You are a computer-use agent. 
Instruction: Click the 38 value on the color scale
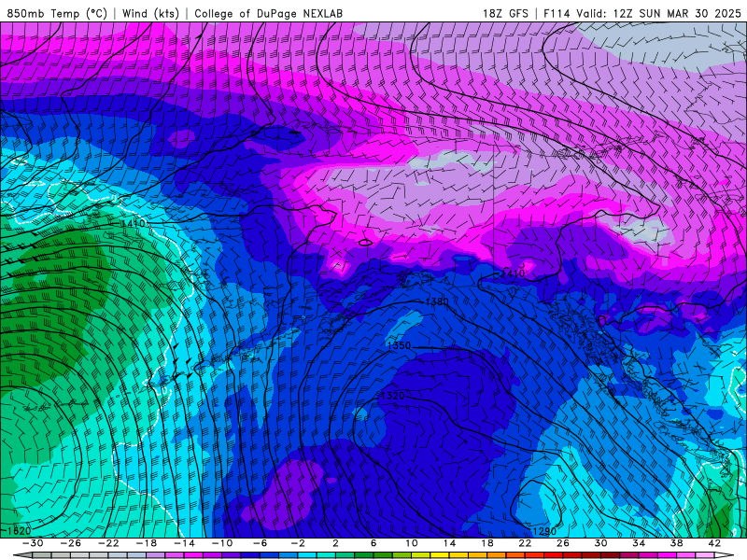(x=676, y=543)
